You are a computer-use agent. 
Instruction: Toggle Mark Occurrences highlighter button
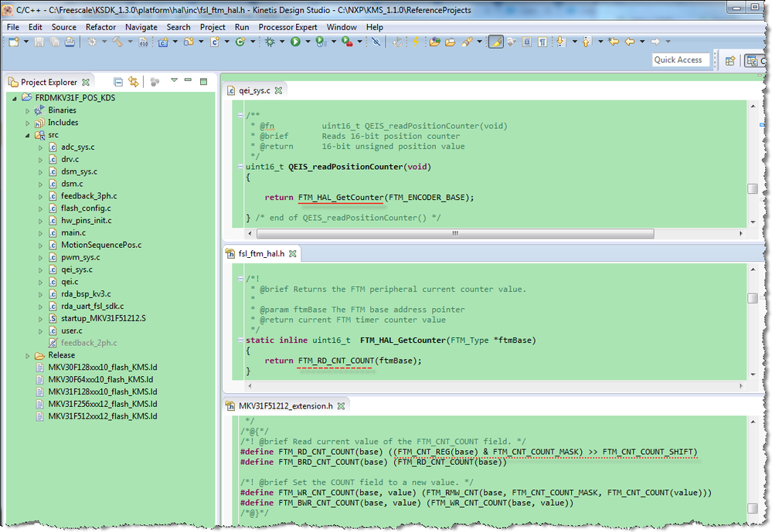pyautogui.click(x=496, y=42)
